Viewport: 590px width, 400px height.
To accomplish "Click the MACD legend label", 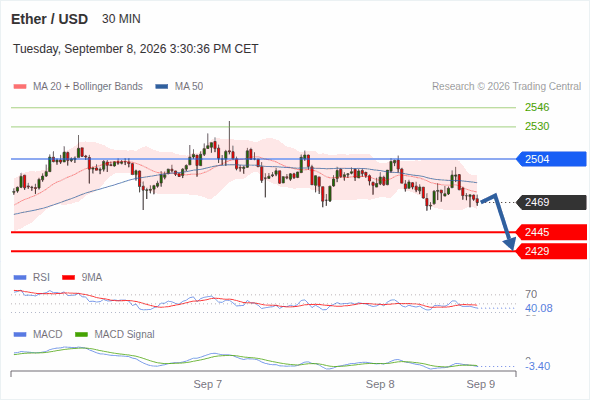I will 47,334.
